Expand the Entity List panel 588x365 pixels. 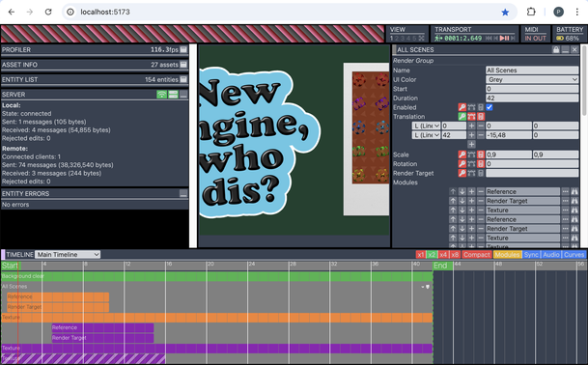click(x=183, y=79)
